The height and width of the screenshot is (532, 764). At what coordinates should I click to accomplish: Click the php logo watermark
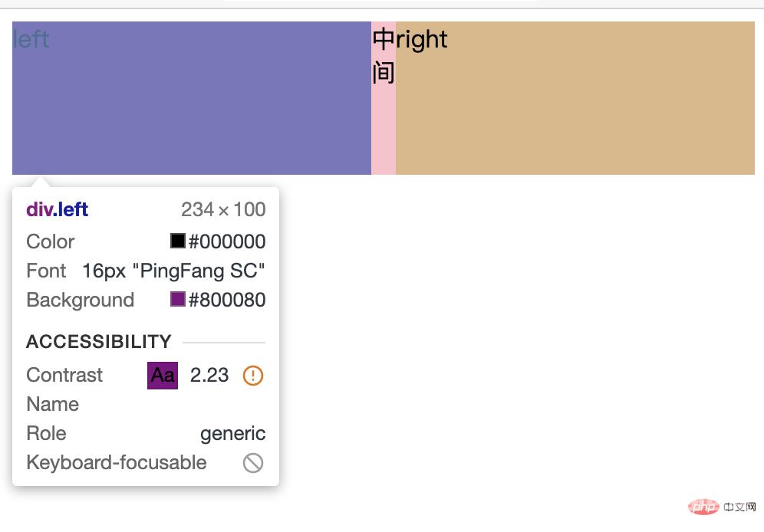(703, 507)
